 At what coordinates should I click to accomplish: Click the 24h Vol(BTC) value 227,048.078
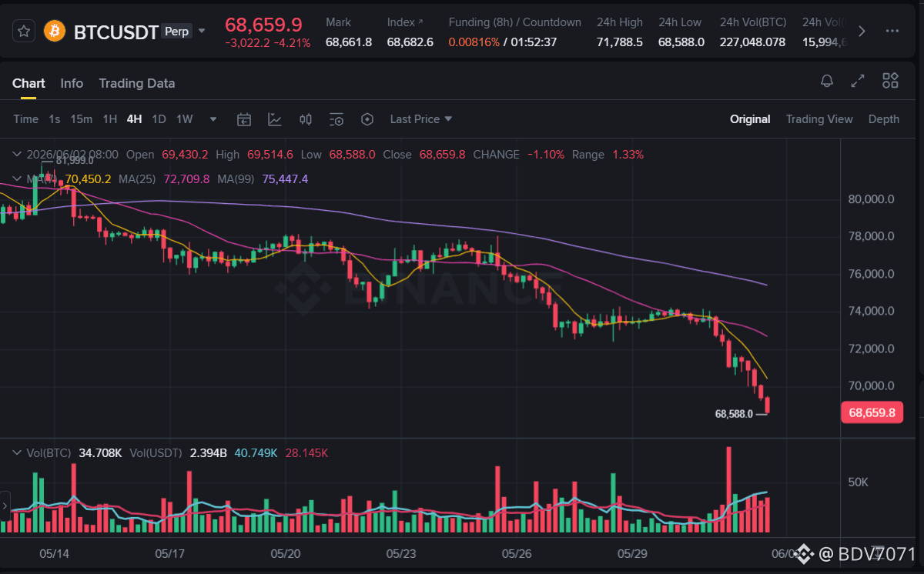pyautogui.click(x=752, y=42)
